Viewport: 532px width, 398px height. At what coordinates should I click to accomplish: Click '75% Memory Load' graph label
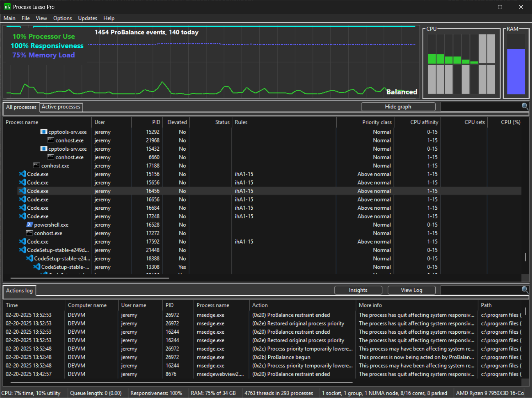(43, 55)
